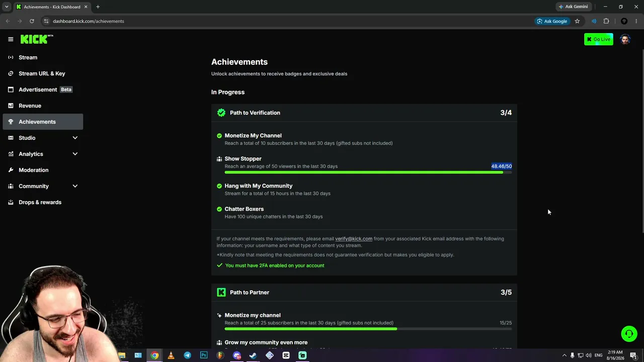Click the verify@kick.com email link
Image resolution: width=644 pixels, height=362 pixels.
354,239
